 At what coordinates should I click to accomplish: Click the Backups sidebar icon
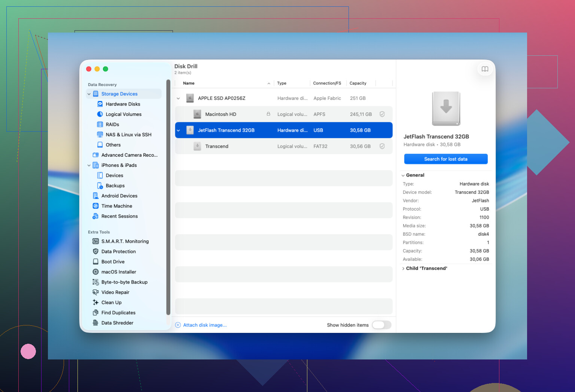[100, 186]
